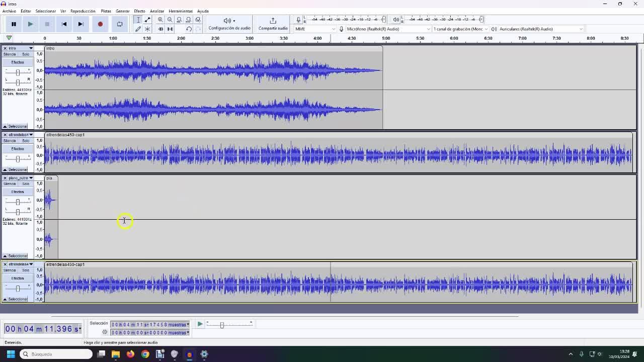
Task: Choose the Selection (I-beam) tool
Action: click(138, 20)
